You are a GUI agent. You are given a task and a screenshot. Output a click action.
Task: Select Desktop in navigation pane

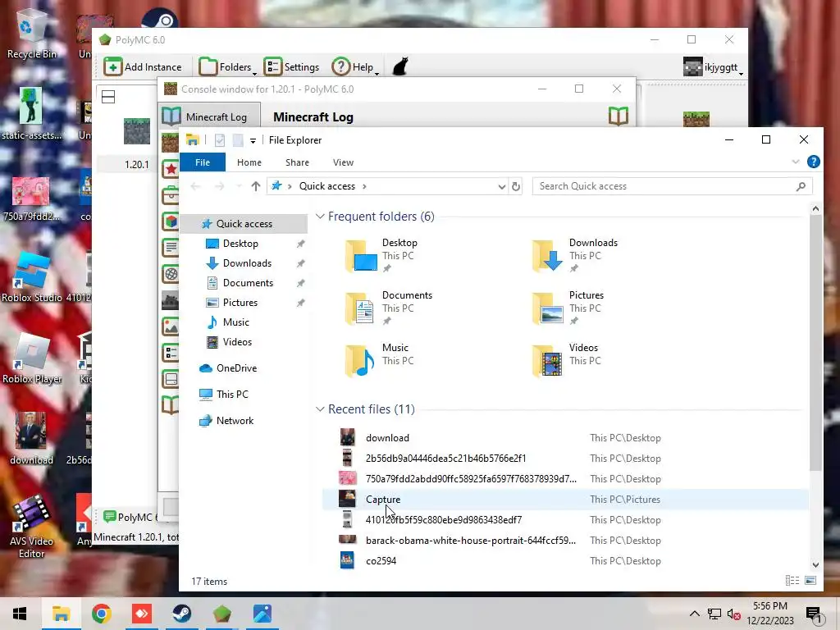point(240,243)
